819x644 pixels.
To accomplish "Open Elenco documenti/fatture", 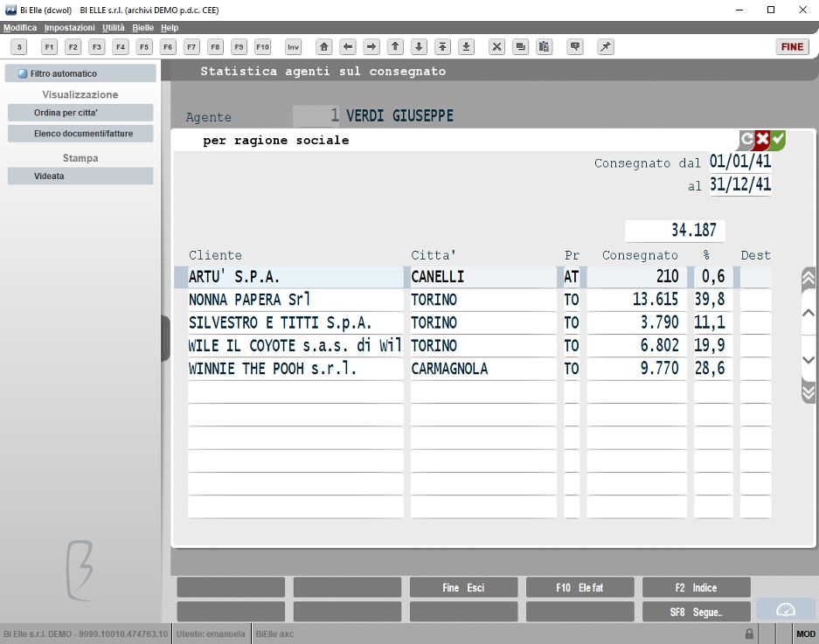I will [x=80, y=134].
